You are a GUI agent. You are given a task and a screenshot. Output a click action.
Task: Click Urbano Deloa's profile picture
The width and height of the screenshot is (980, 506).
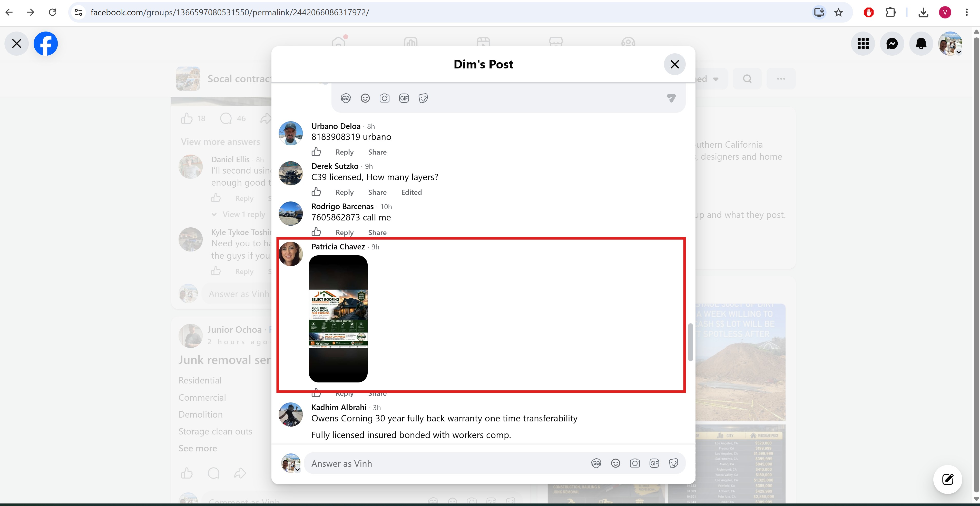tap(291, 134)
